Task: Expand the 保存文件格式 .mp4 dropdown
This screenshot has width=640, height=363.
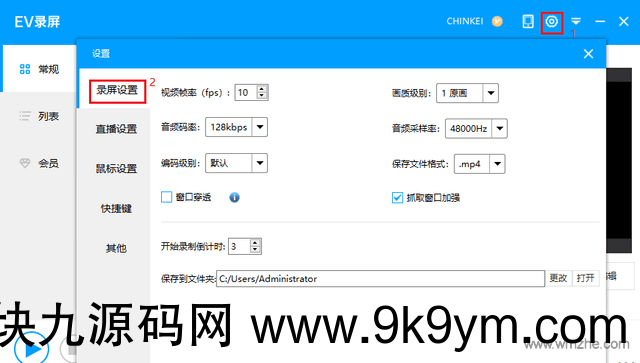Action: pyautogui.click(x=497, y=164)
